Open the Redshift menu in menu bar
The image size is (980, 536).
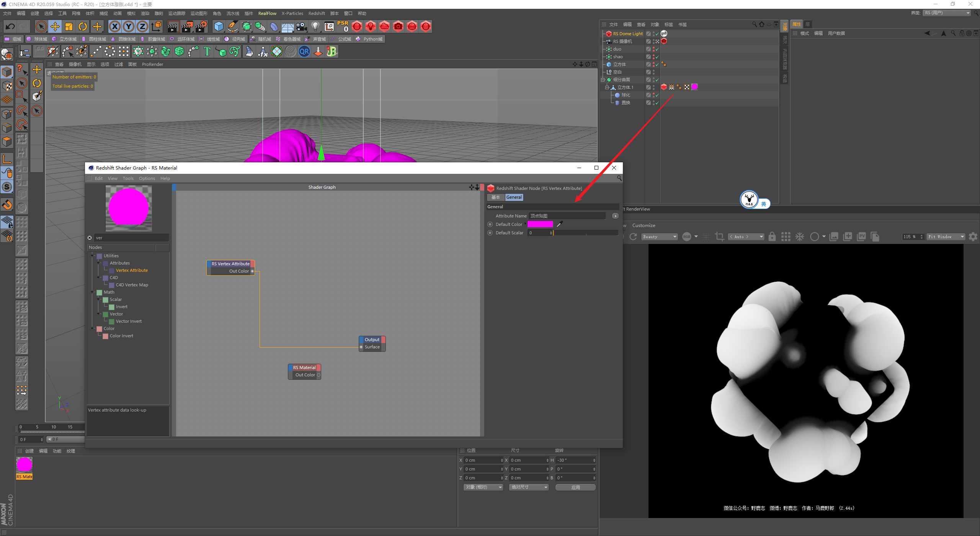(x=317, y=13)
